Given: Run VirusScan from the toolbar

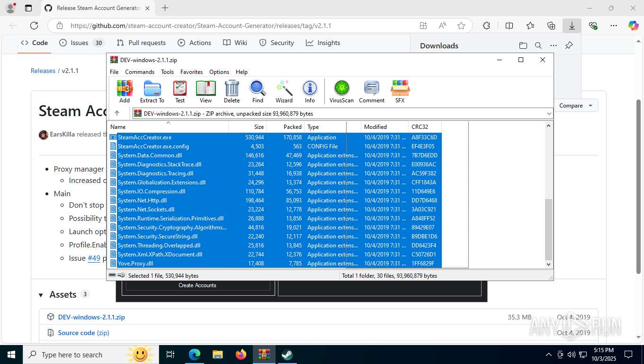Looking at the screenshot, I should coord(341,91).
